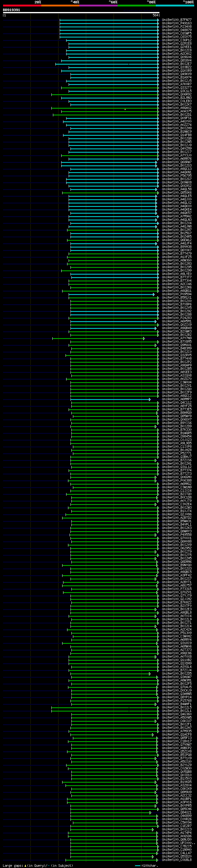Select label UniRef100_Q3C1L5

pos(177,91)
